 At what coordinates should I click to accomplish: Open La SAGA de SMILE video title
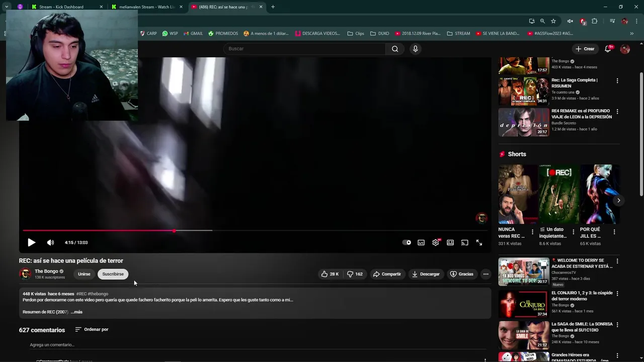tap(582, 327)
